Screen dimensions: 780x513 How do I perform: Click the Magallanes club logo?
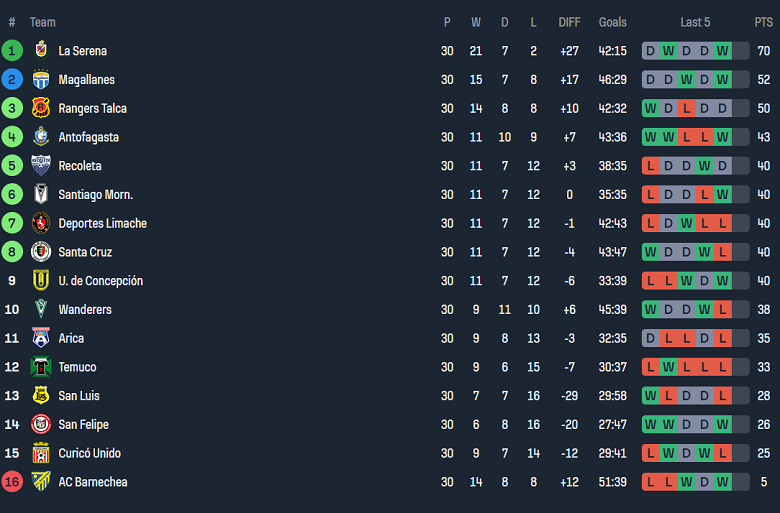click(x=41, y=80)
